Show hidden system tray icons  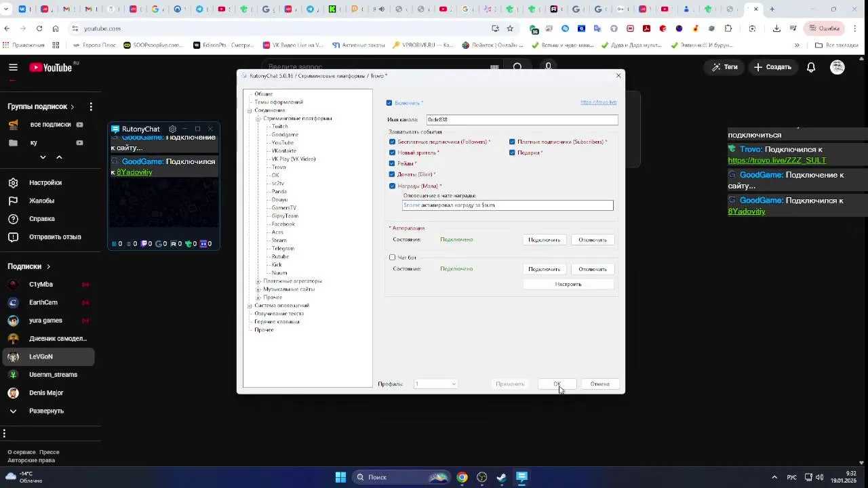(x=774, y=477)
